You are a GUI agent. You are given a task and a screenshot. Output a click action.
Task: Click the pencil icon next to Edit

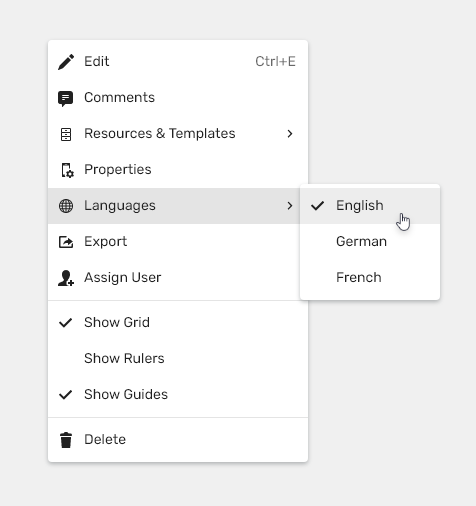point(66,62)
